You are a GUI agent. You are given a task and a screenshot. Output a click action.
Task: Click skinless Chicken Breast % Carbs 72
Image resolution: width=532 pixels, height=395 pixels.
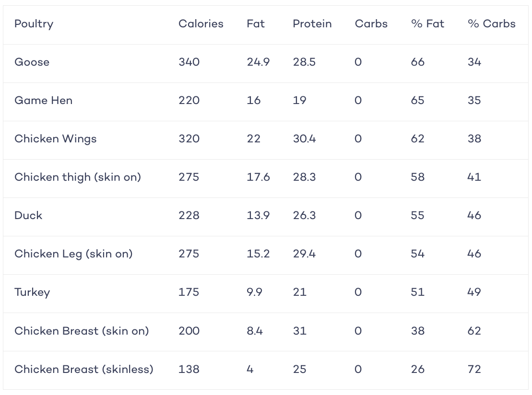(x=474, y=369)
